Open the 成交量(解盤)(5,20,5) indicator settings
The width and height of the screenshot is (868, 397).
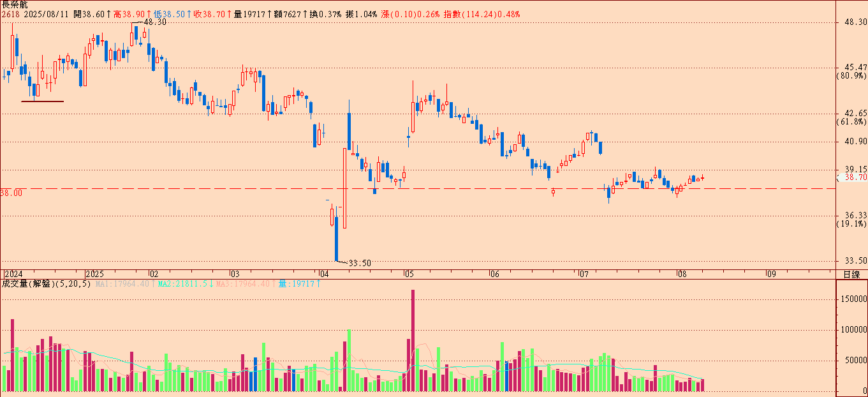click(46, 283)
